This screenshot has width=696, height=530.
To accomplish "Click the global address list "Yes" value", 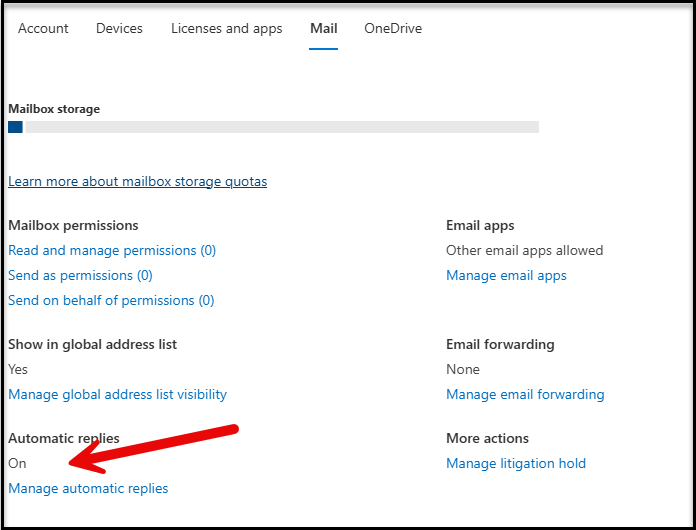I will [x=17, y=369].
